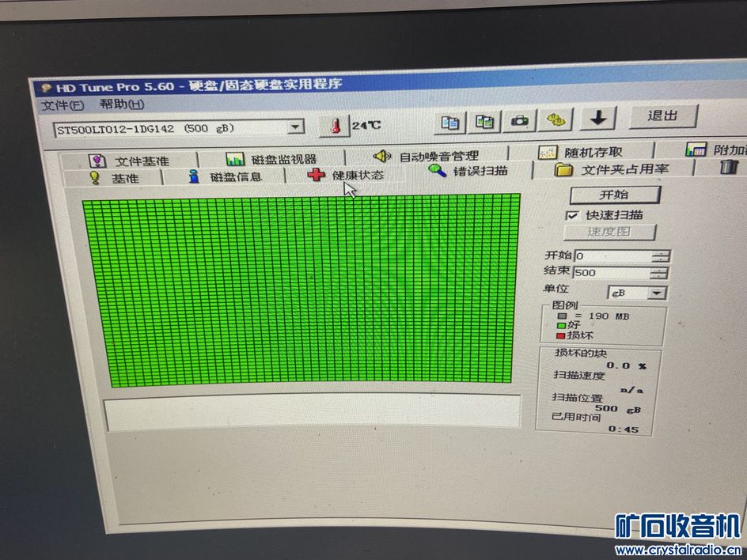The height and width of the screenshot is (560, 747).
Task: Open the 文件(F) menu
Action: (x=63, y=105)
